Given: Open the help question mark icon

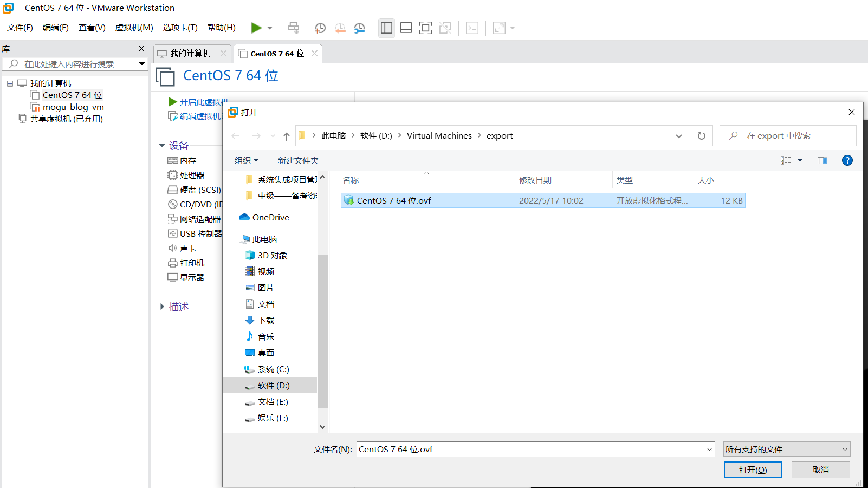Looking at the screenshot, I should pyautogui.click(x=847, y=160).
